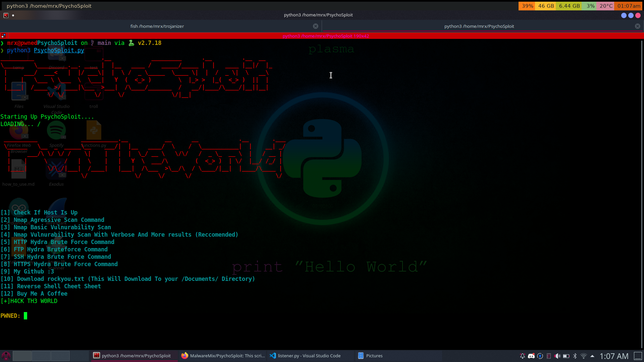Viewport: 644px width, 362px height.
Task: Open listener.py Visual Studio Code from taskbar
Action: pos(305,356)
